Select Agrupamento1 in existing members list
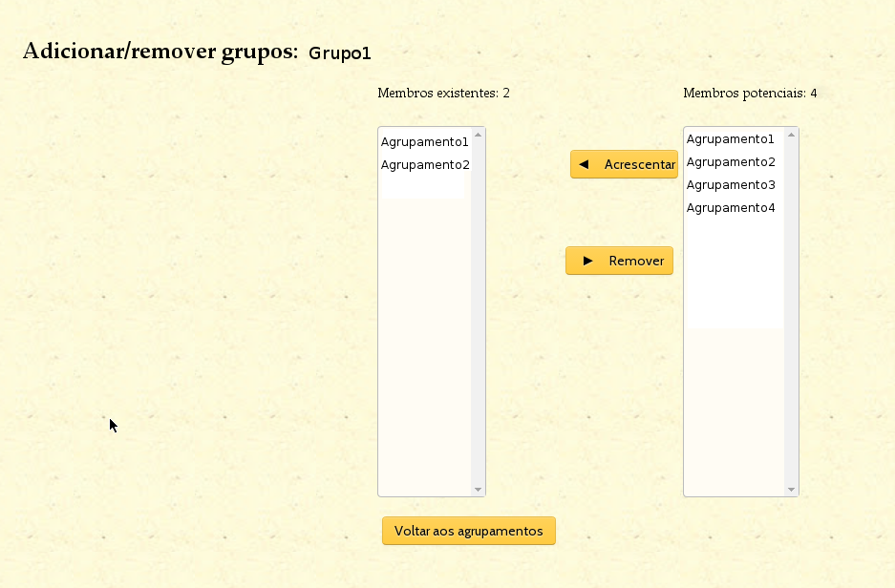 click(x=425, y=142)
